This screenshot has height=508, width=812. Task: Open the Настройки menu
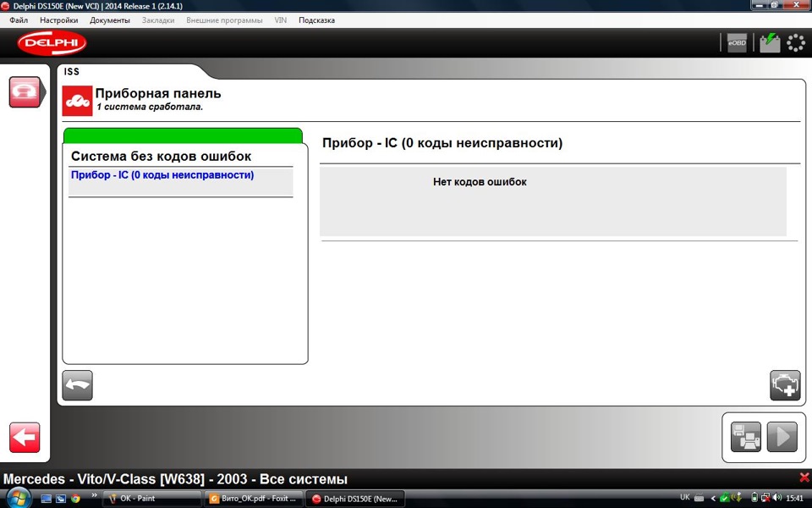tap(59, 20)
